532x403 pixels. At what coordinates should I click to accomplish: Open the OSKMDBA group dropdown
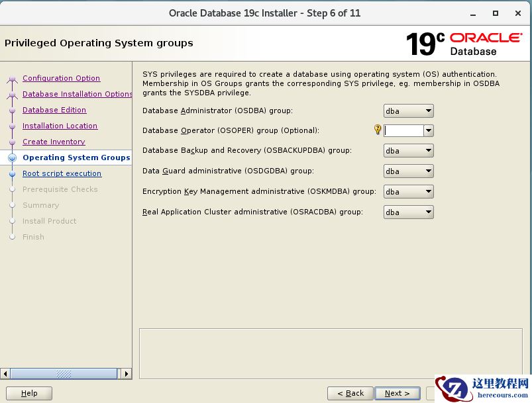click(x=409, y=191)
